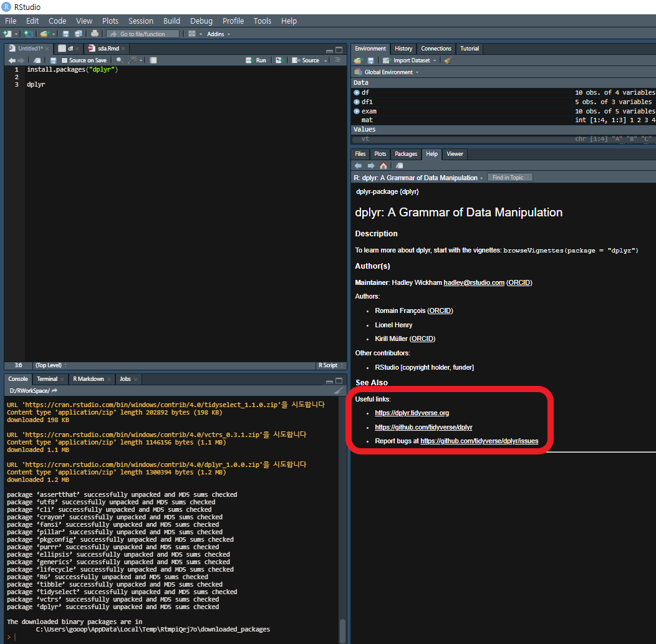Image resolution: width=656 pixels, height=644 pixels.
Task: Open https://dplyr.tidyverse.org link
Action: pos(412,413)
